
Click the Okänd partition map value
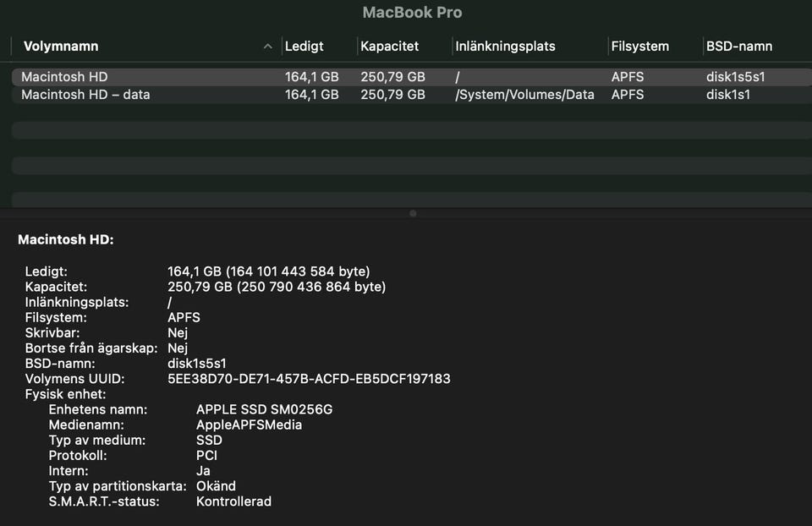[216, 486]
